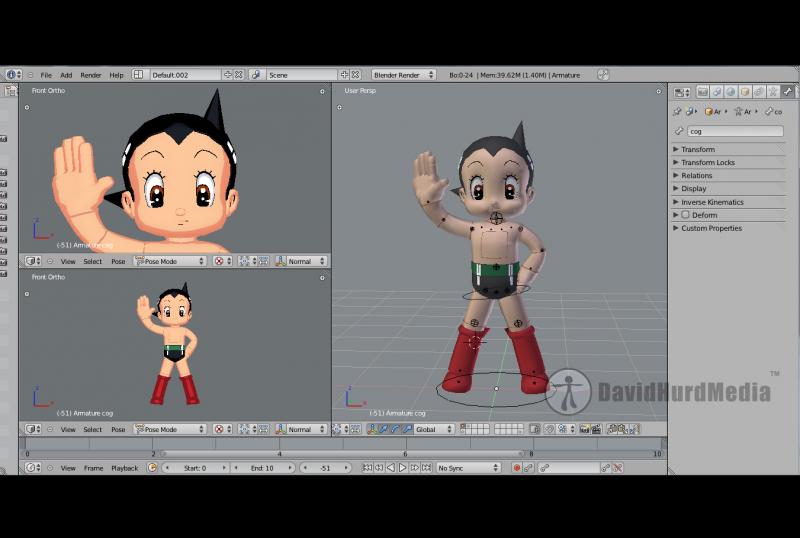Open Pose menu in top-left viewport header
This screenshot has height=538, width=800.
(118, 261)
